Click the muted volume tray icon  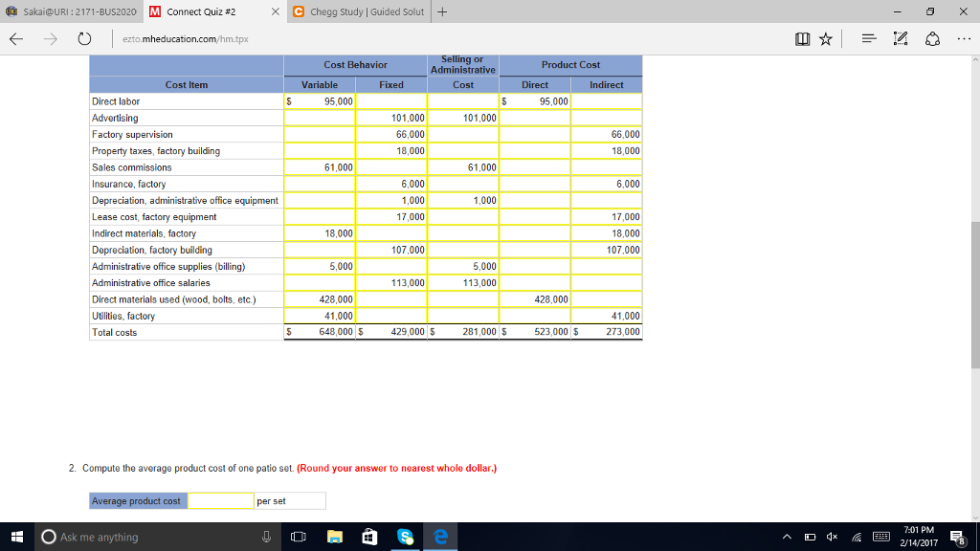click(x=832, y=537)
